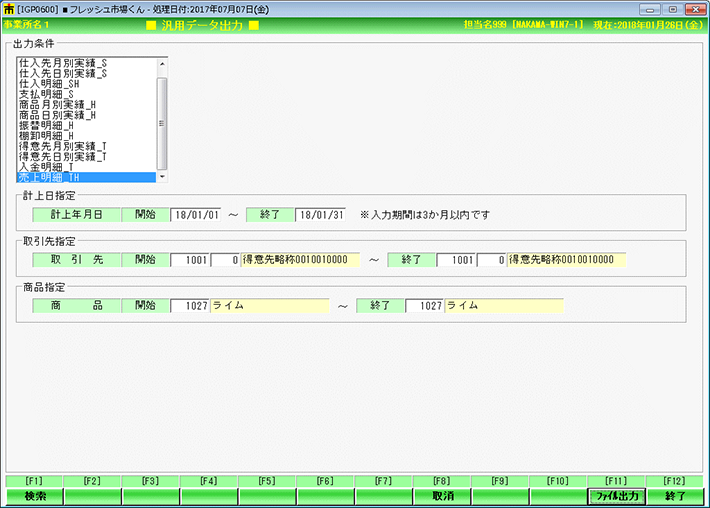Viewport: 710px width, 508px height.
Task: Click the 計上年月日 start date field
Action: click(x=195, y=214)
